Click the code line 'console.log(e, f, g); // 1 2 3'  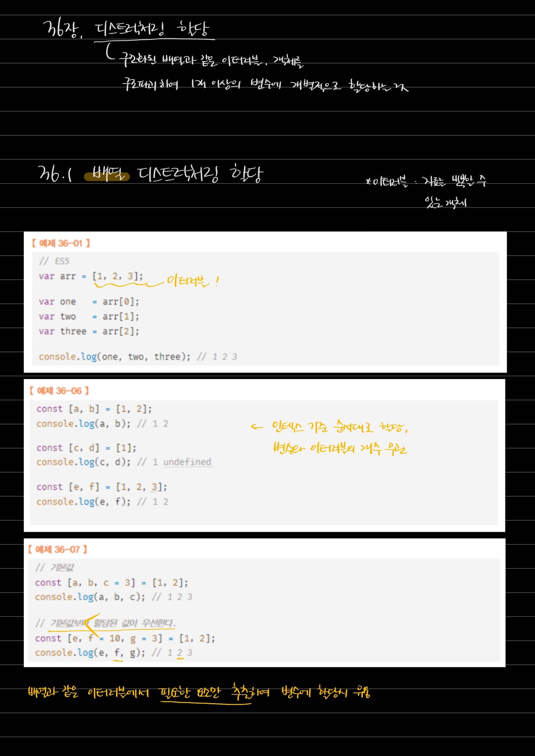click(x=114, y=652)
